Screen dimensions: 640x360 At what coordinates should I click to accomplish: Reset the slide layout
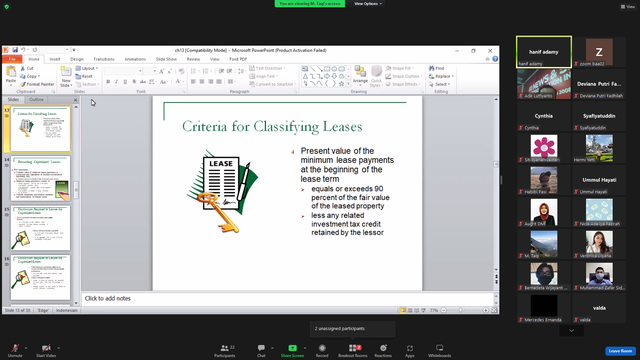(84, 76)
